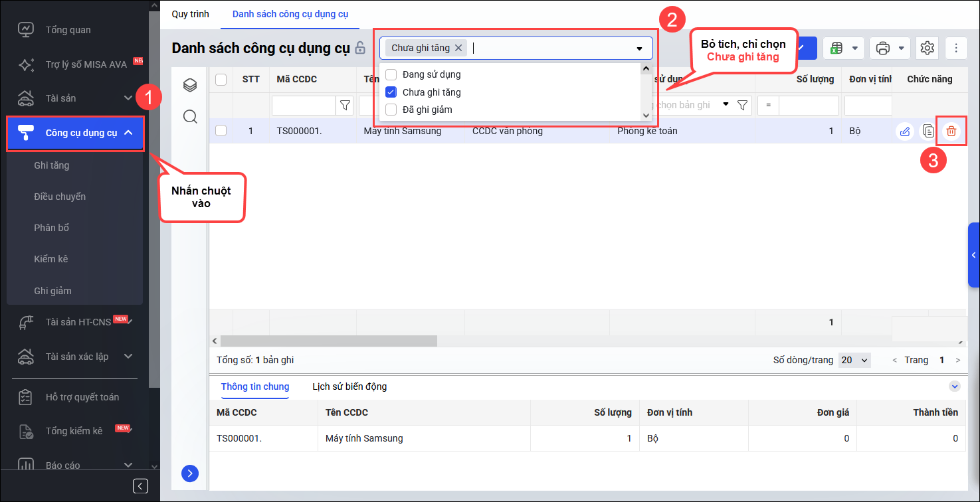Open the Excel export dropdown arrow
The width and height of the screenshot is (980, 502).
click(x=854, y=48)
